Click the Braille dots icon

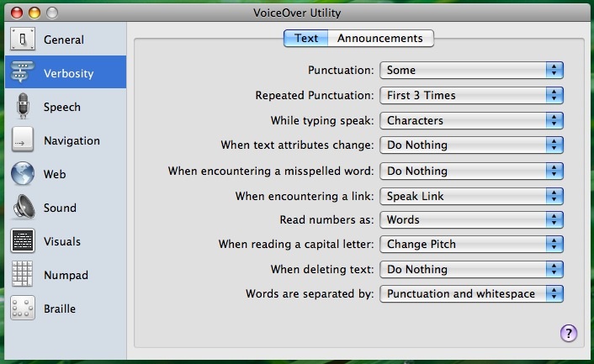coord(23,308)
